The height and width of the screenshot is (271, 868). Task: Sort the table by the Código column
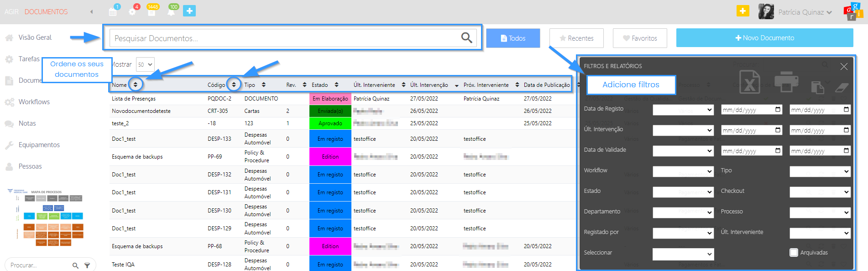pyautogui.click(x=234, y=85)
